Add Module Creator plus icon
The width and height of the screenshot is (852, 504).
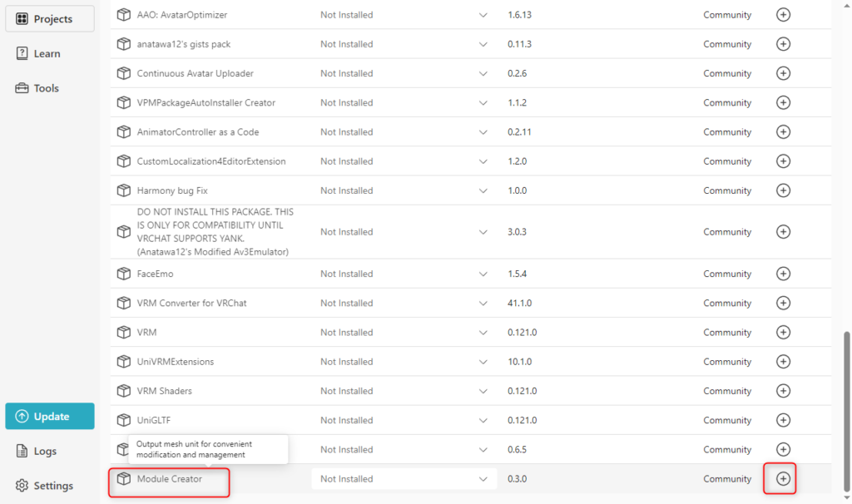click(783, 479)
